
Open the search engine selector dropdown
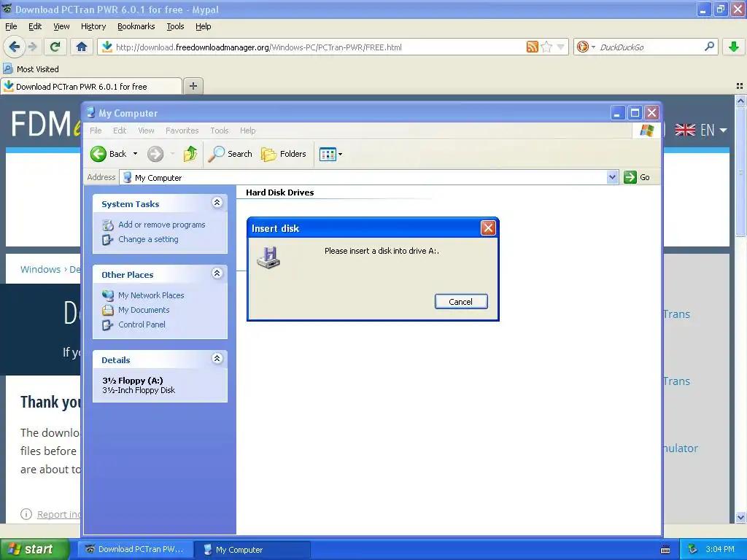click(x=593, y=47)
